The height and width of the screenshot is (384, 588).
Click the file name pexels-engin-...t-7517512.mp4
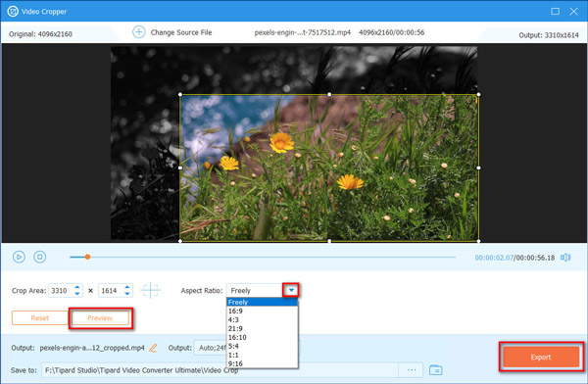(302, 32)
